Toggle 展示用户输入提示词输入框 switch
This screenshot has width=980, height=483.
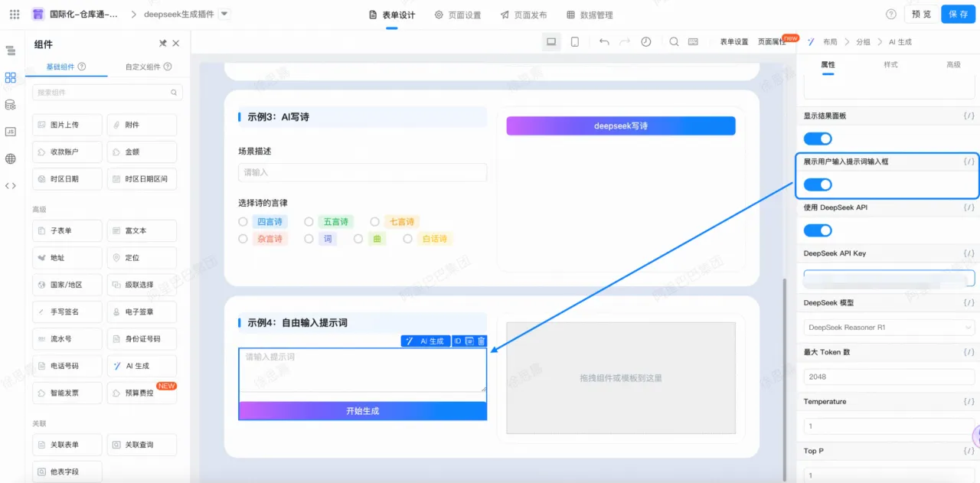(818, 184)
